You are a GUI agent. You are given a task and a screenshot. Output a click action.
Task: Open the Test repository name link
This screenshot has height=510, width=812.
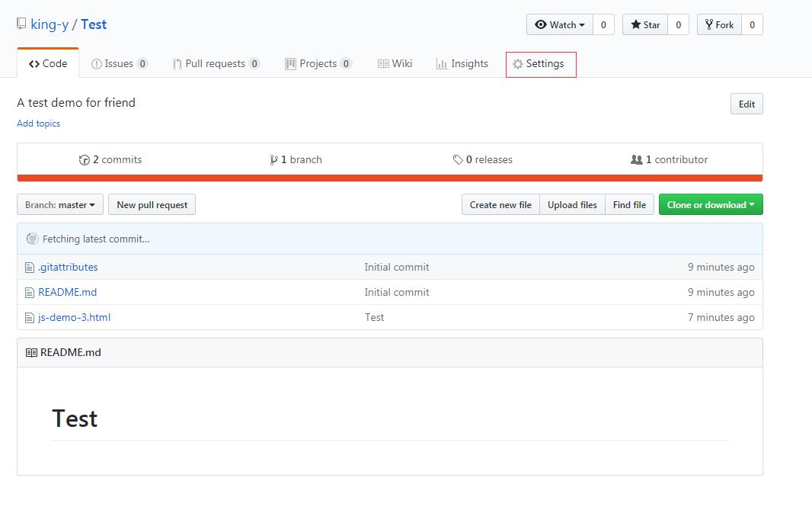tap(94, 24)
